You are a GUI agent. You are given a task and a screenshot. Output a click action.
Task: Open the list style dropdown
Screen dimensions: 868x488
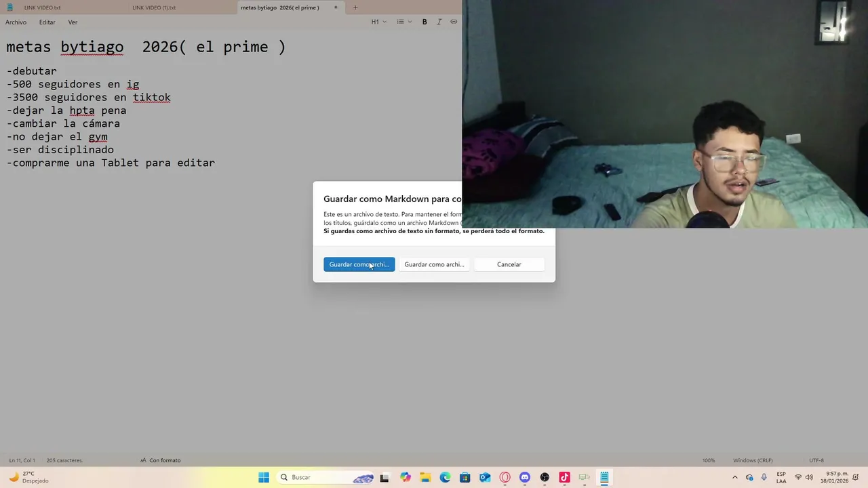[404, 22]
